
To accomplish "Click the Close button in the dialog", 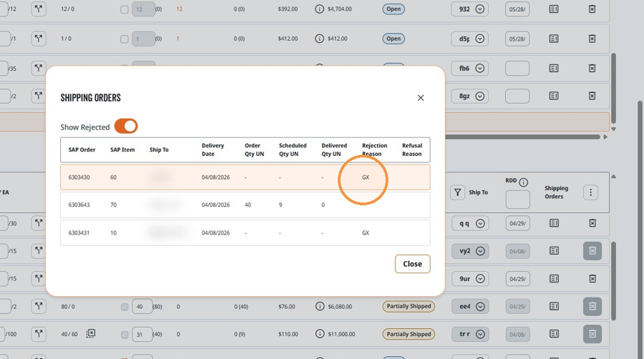I will 412,264.
